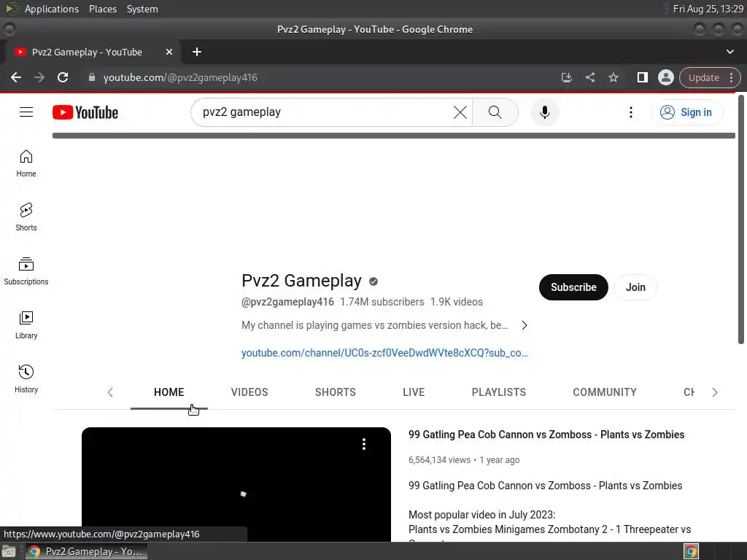The image size is (747, 560).
Task: Expand the channel description chevron
Action: 524,325
